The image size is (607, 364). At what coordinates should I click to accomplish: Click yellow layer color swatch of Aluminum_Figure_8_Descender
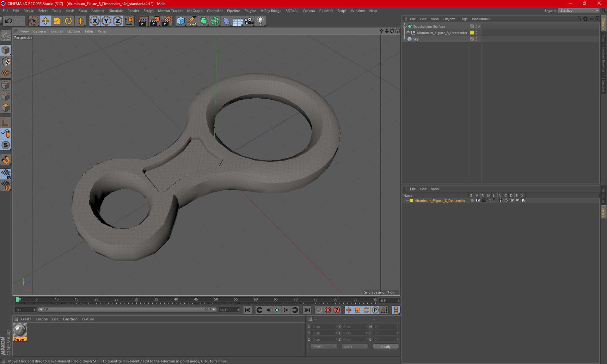point(472,33)
